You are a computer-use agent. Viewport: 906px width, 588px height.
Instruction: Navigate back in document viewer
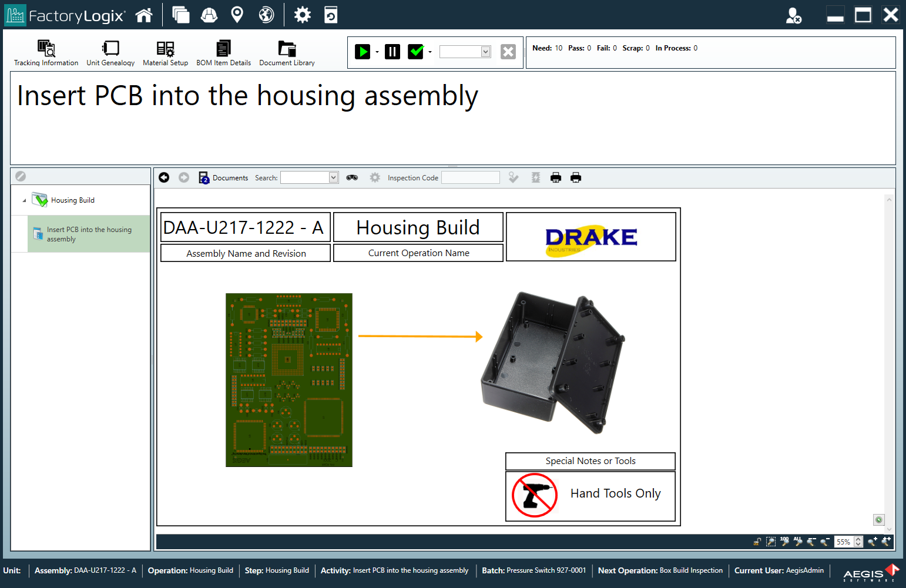point(164,177)
